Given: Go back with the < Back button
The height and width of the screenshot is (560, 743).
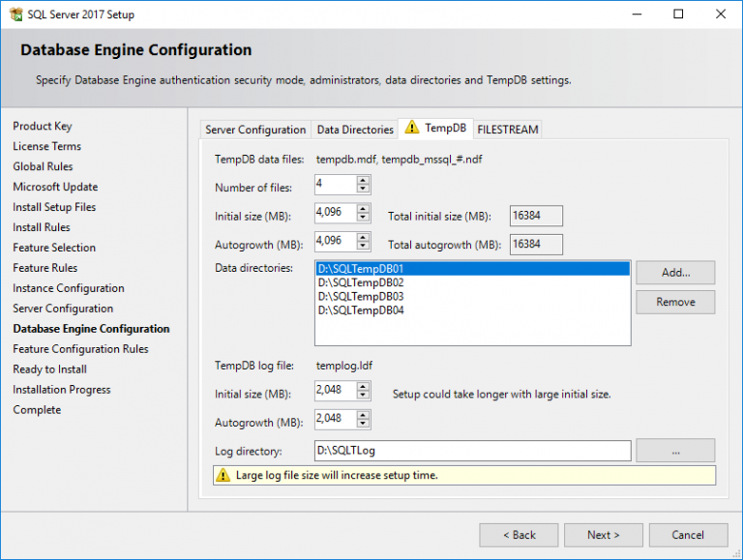Looking at the screenshot, I should click(x=520, y=535).
